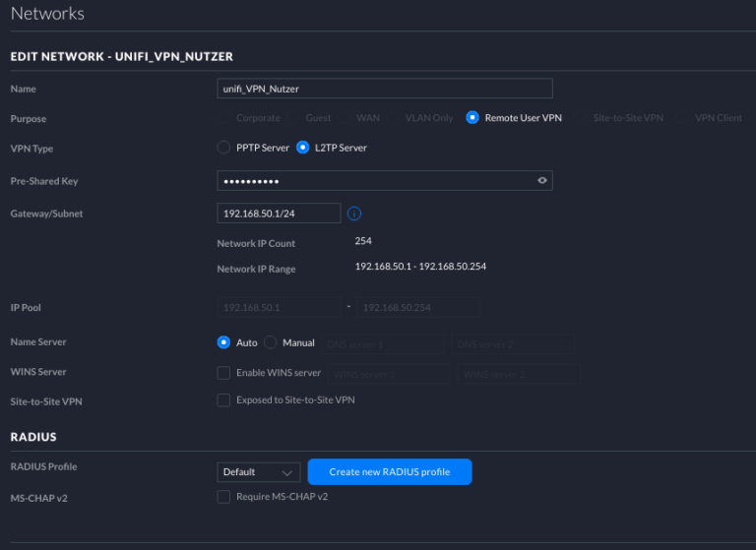Select the WAN purpose option
This screenshot has width=756, height=550.
pyautogui.click(x=344, y=118)
